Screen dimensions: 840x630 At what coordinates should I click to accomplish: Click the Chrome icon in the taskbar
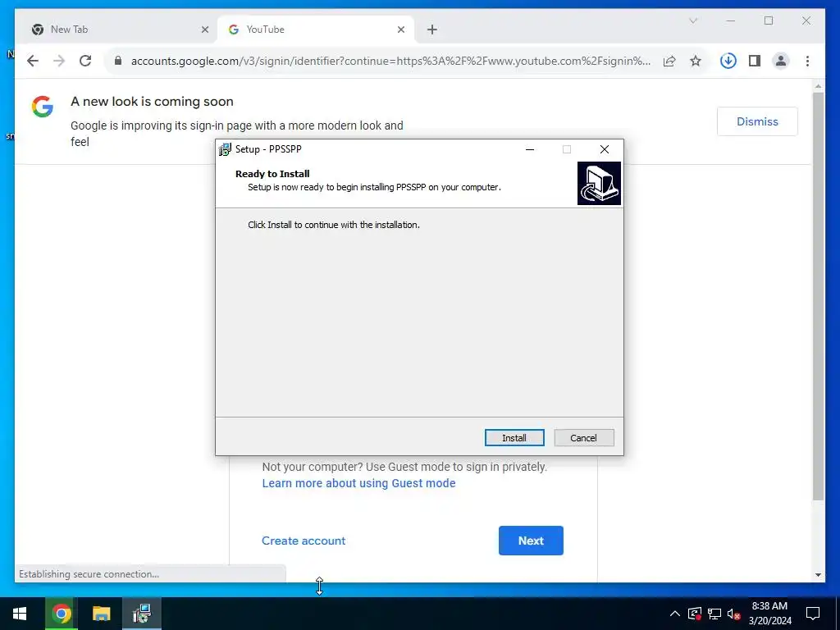click(x=61, y=614)
